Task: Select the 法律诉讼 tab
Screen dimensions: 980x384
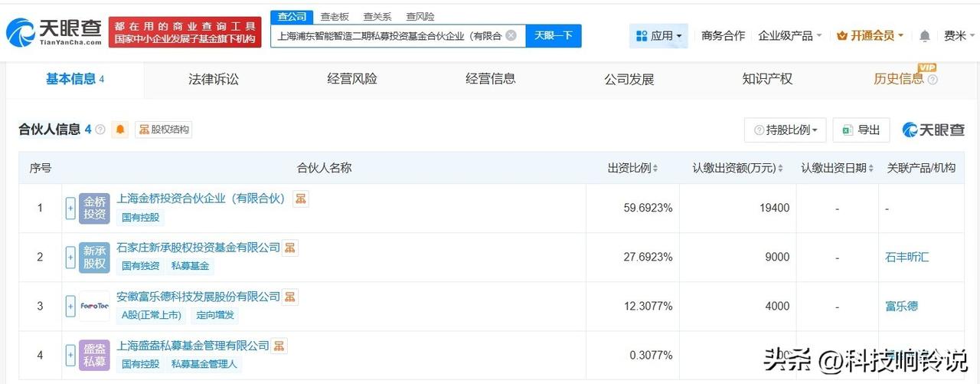Action: [214, 79]
